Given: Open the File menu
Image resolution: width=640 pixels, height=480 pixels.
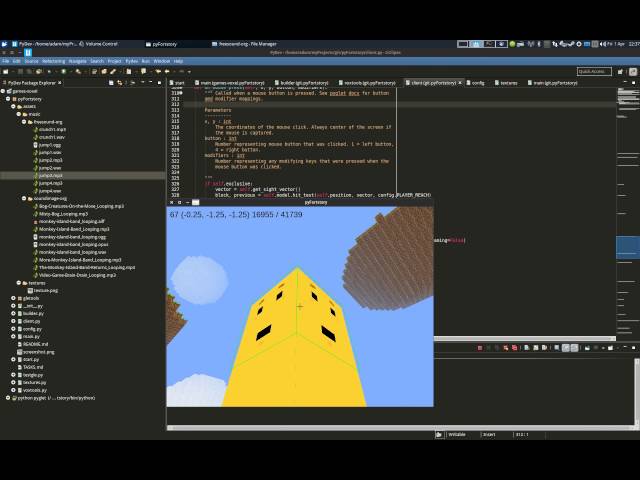Looking at the screenshot, I should pyautogui.click(x=6, y=61).
